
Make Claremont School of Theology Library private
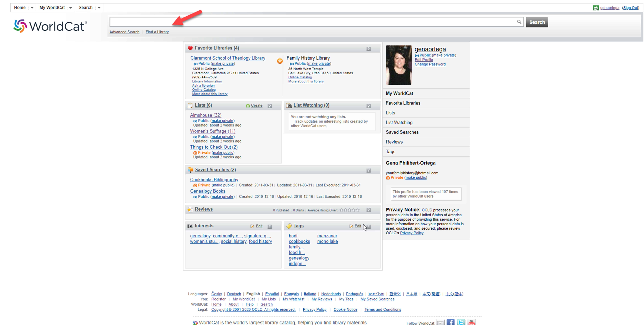(x=223, y=63)
